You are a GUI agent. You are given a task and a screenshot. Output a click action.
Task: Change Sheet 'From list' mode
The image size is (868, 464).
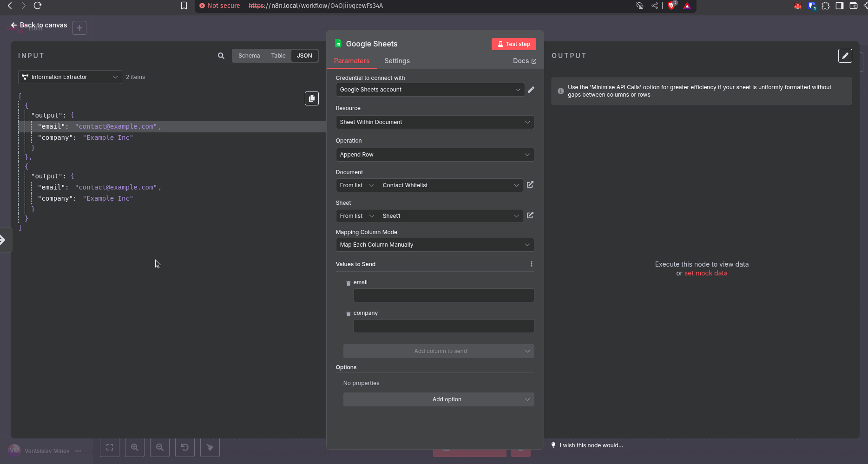[x=357, y=216]
